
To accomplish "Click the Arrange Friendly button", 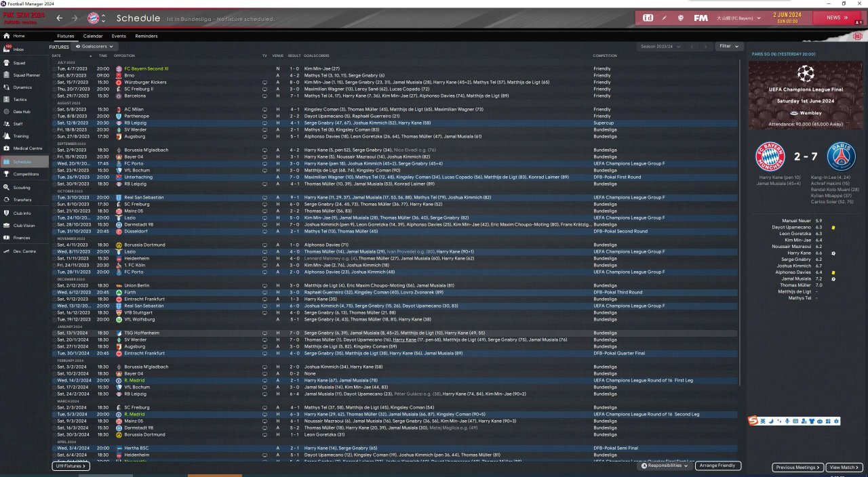I will [717, 466].
